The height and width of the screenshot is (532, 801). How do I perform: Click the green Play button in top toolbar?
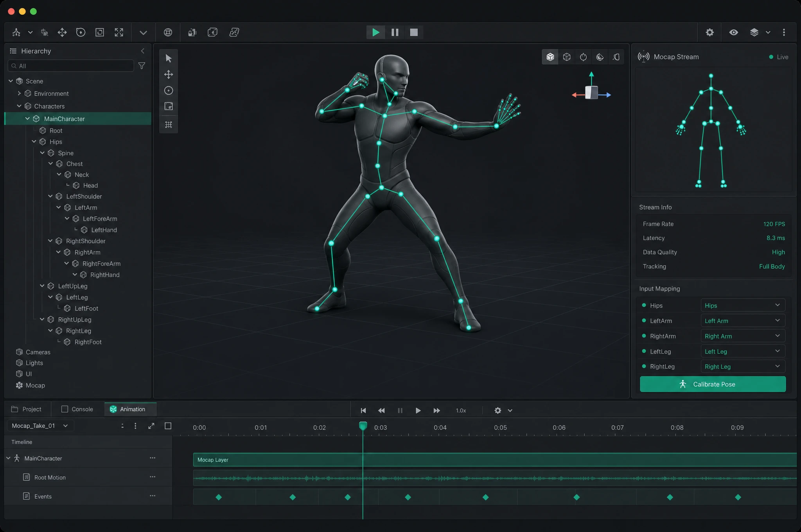coord(376,32)
